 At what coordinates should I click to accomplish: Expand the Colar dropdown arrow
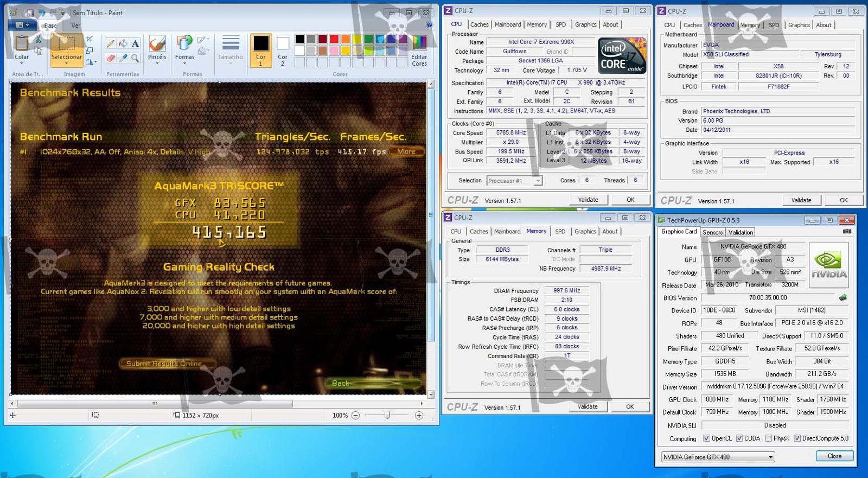tap(22, 63)
